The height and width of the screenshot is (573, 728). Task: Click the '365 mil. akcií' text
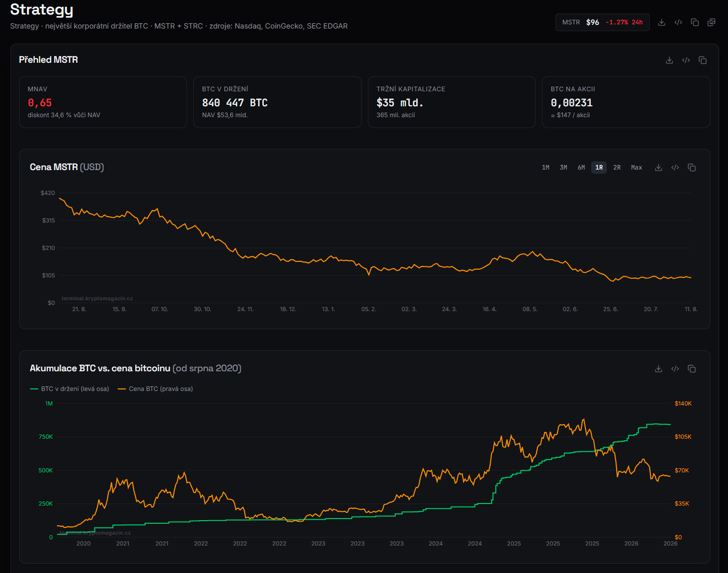(x=396, y=115)
